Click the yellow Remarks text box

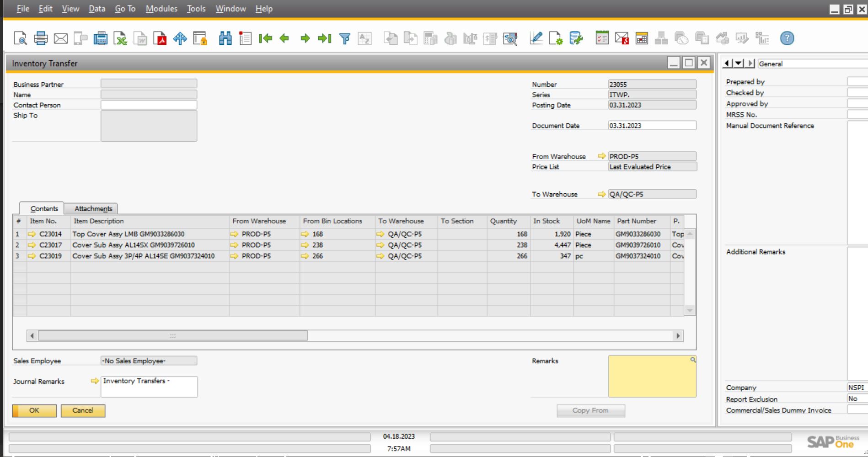652,377
